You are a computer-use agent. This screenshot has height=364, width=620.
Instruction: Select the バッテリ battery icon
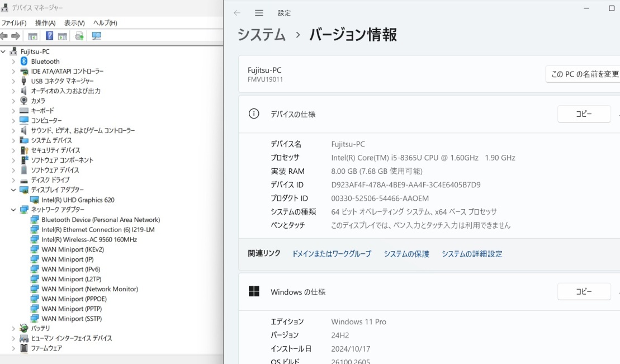24,328
